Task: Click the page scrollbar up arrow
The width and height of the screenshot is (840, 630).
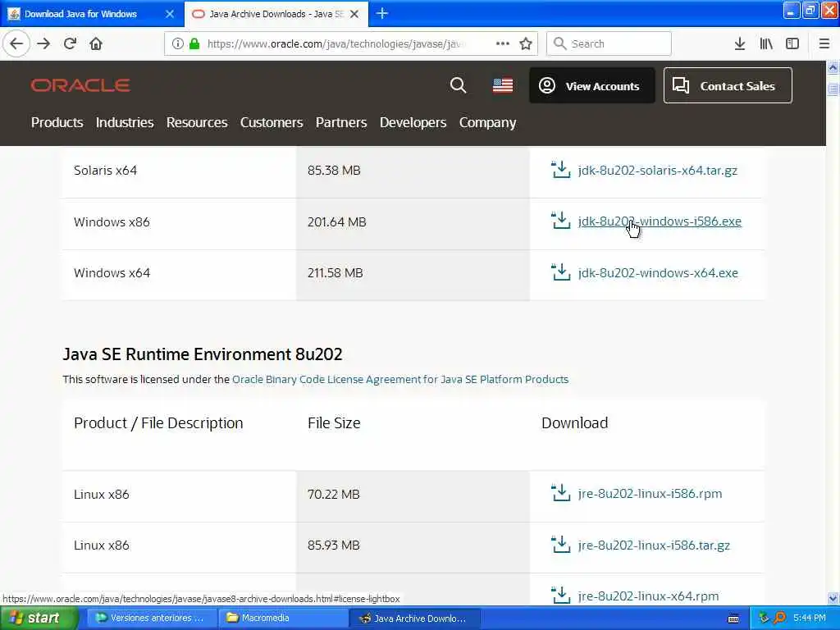Action: tap(833, 67)
